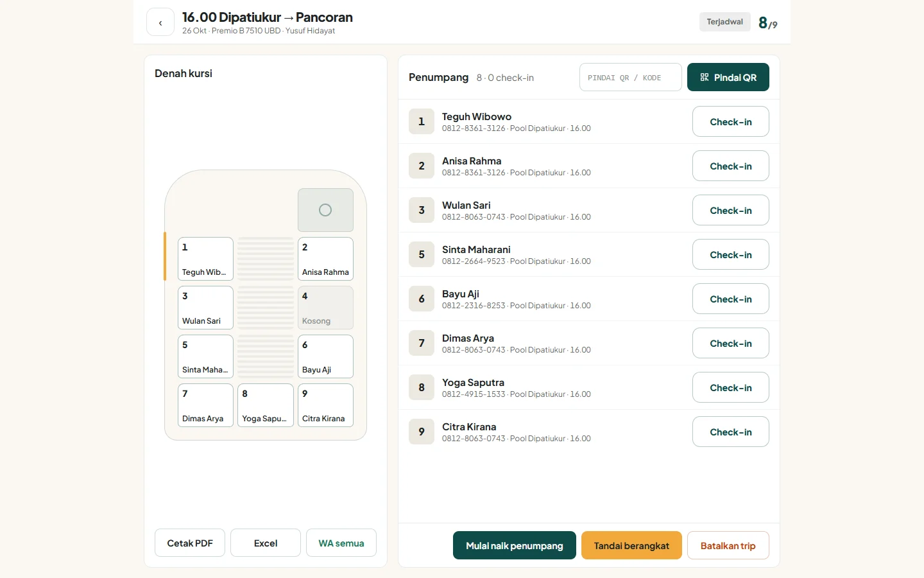The image size is (924, 578).
Task: Click the seat number 5 badge in passenger list
Action: 422,254
